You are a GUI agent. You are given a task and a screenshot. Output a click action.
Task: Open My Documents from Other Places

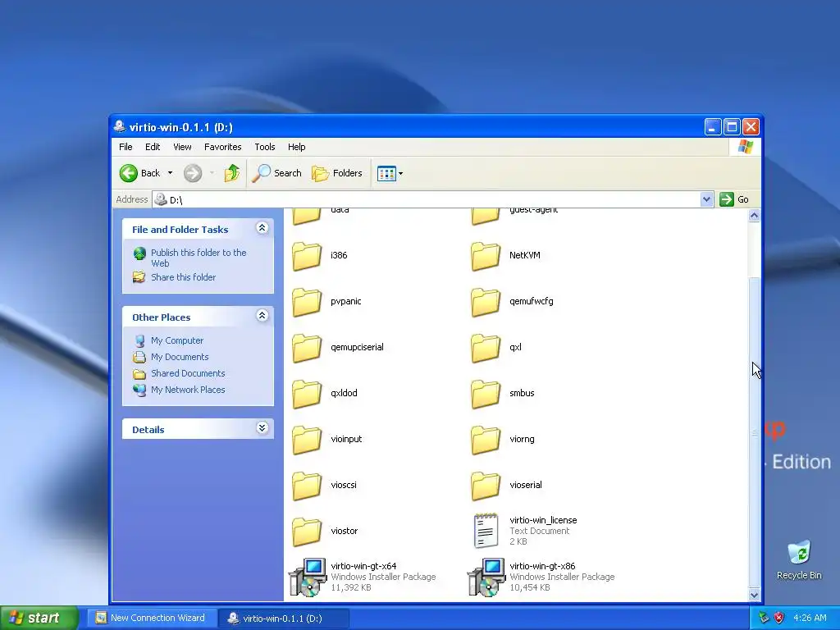click(x=180, y=357)
